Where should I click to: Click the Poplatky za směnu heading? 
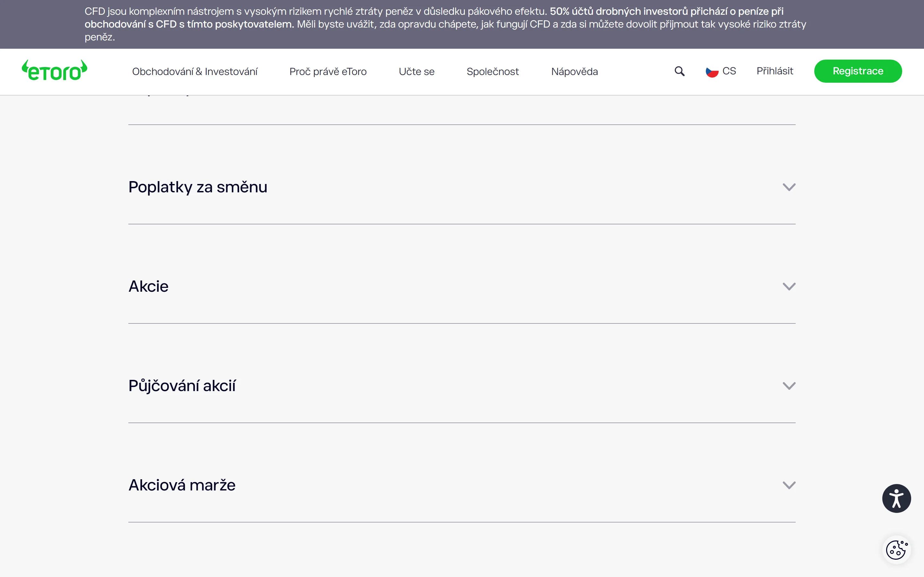198,187
